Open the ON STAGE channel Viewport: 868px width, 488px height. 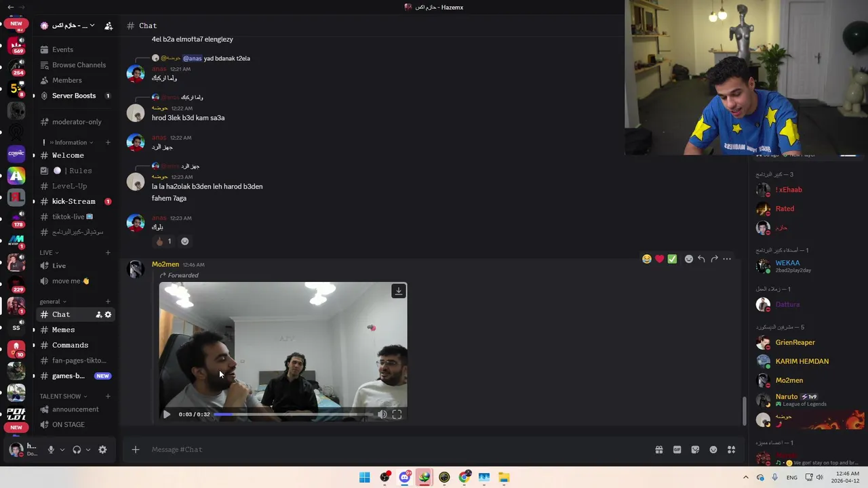75,424
